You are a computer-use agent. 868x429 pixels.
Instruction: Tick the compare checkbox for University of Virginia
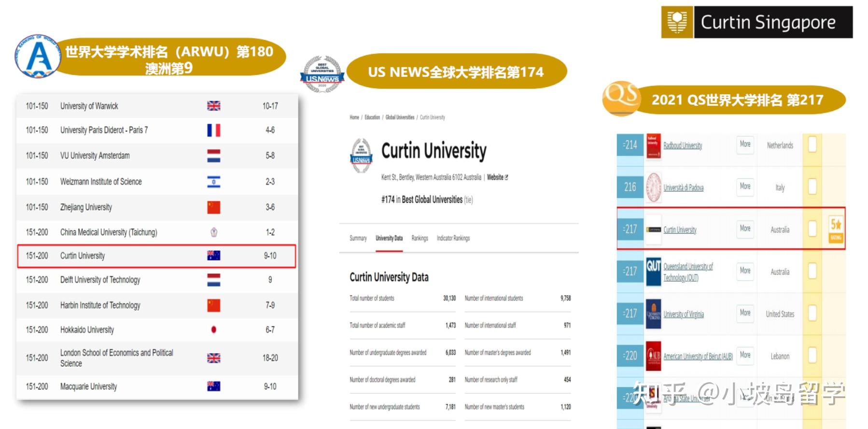coord(812,313)
